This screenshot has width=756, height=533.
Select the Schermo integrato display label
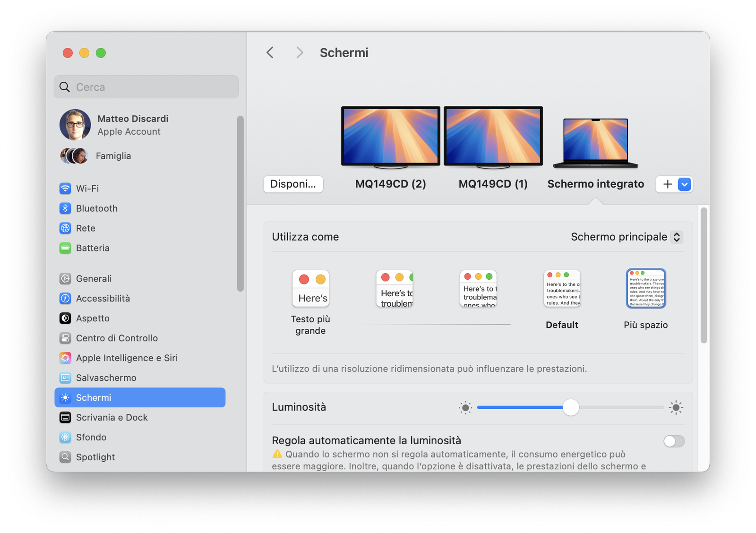point(596,184)
